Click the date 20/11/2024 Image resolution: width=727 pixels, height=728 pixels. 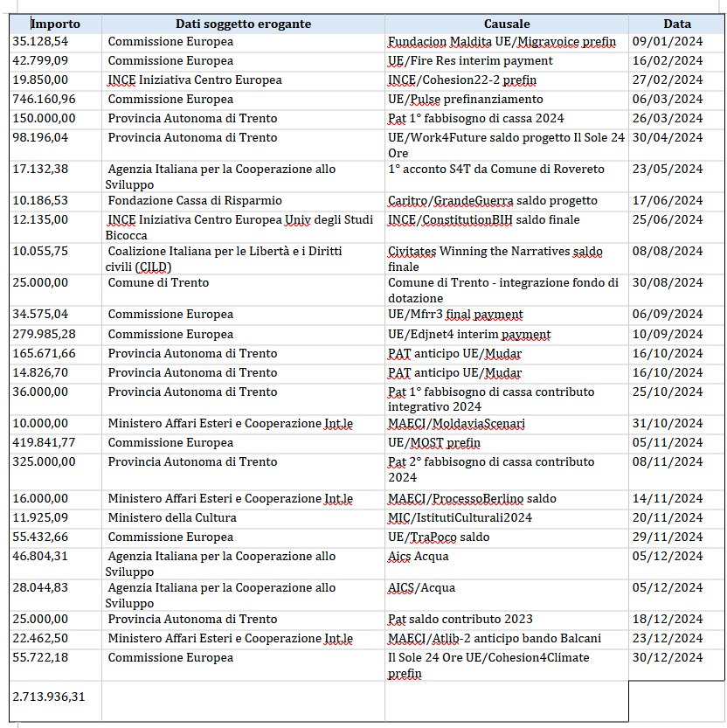click(667, 517)
